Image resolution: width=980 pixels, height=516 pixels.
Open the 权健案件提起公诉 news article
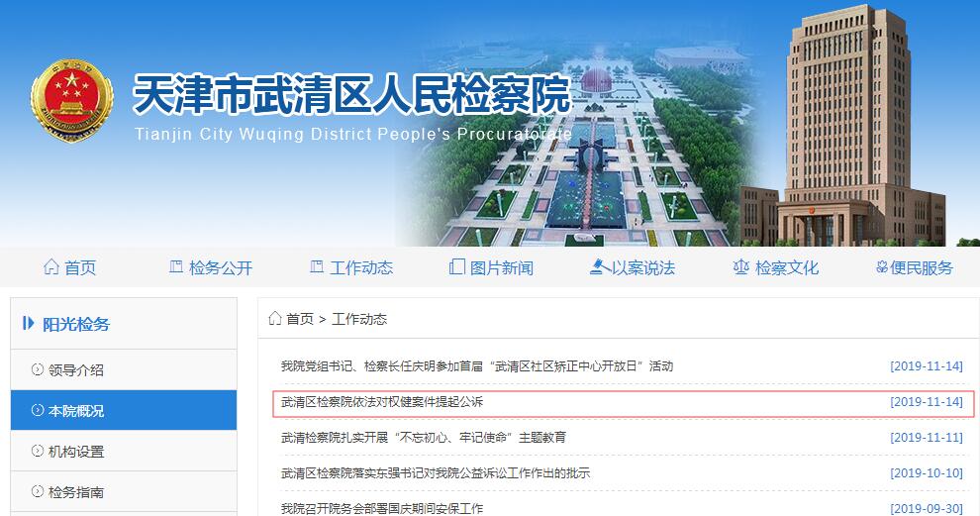[x=382, y=401]
